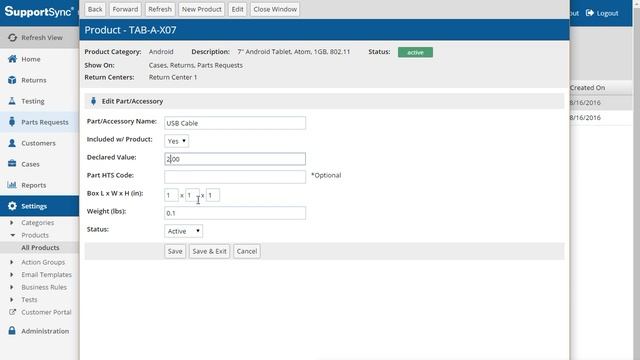Click the New Product button
The width and height of the screenshot is (640, 360).
point(202,9)
